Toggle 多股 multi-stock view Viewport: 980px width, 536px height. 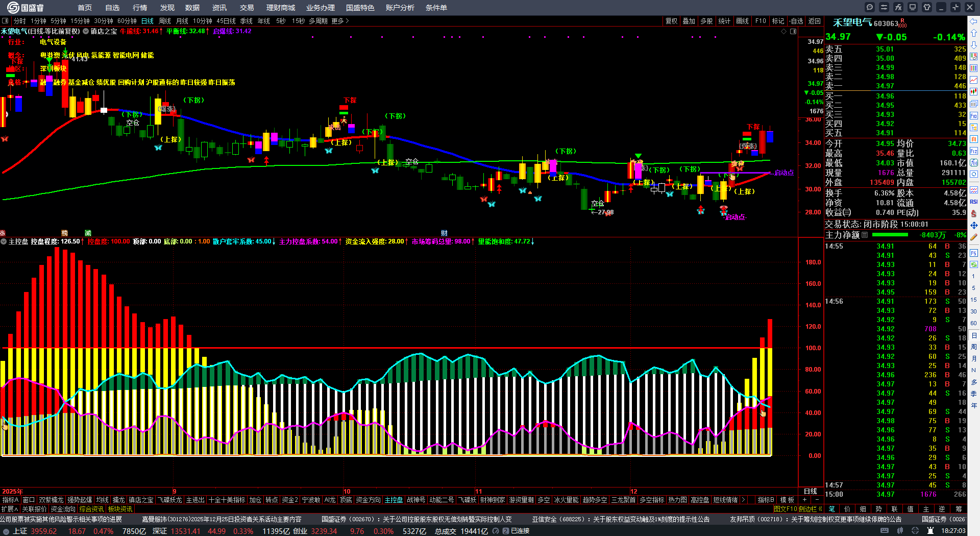(x=706, y=21)
